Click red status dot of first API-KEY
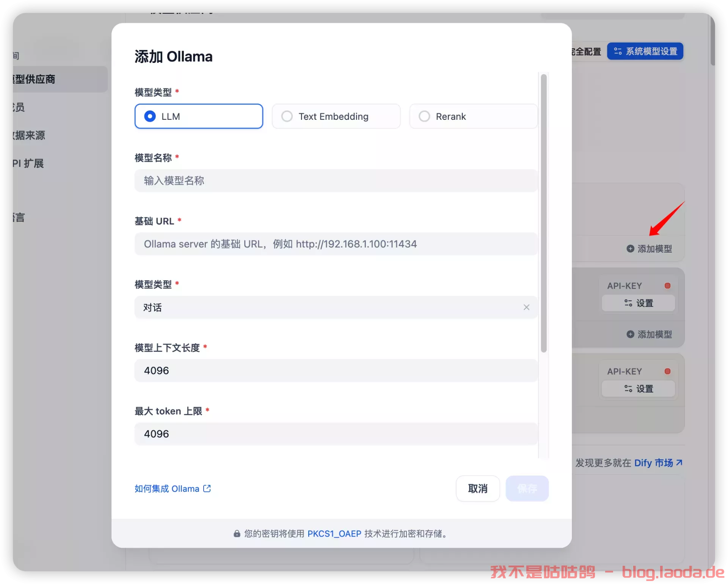 tap(668, 286)
